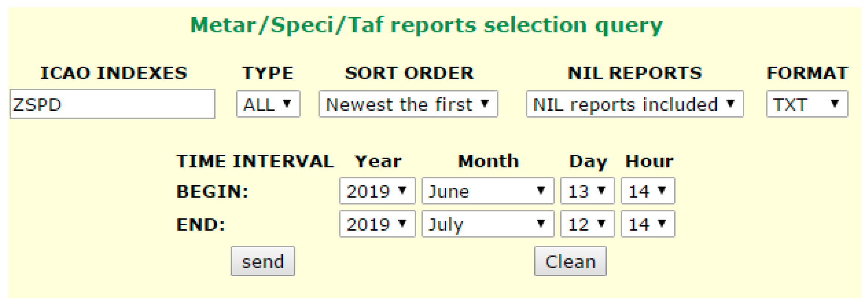Image resolution: width=868 pixels, height=305 pixels.
Task: Open the END day dropdown showing 12
Action: click(x=587, y=224)
